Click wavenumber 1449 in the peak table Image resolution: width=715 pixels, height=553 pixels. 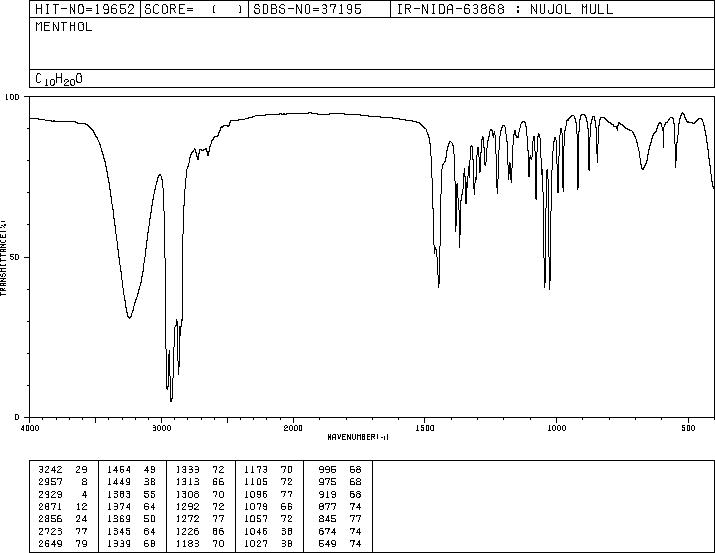[119, 481]
